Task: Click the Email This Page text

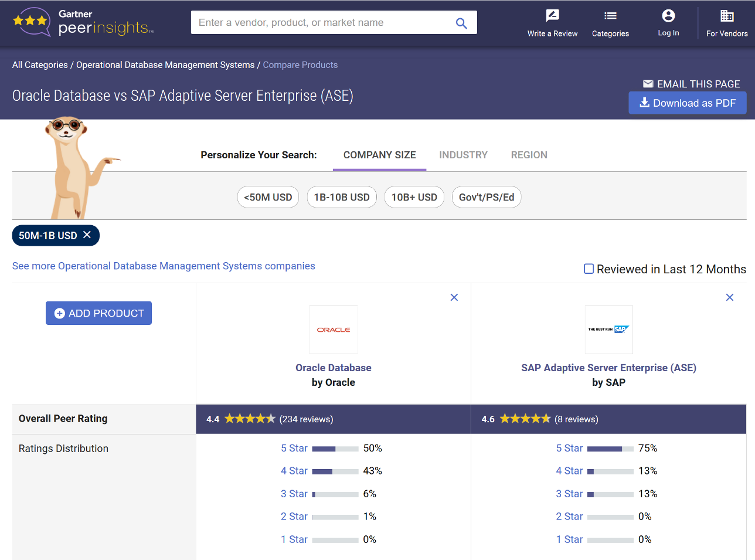Action: (699, 84)
